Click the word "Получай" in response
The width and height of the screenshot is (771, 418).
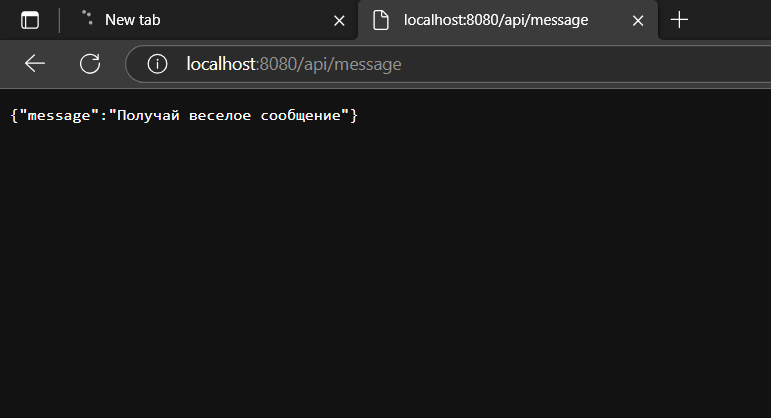tap(147, 116)
